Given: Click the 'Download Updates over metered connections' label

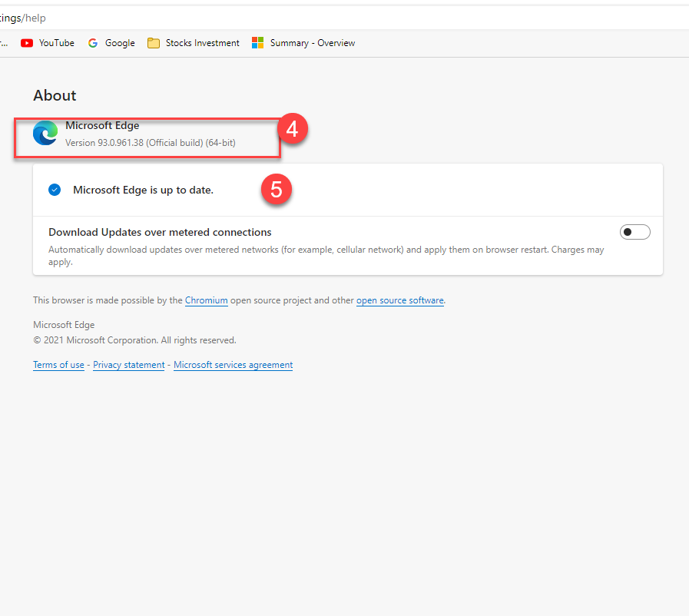Looking at the screenshot, I should click(x=160, y=232).
